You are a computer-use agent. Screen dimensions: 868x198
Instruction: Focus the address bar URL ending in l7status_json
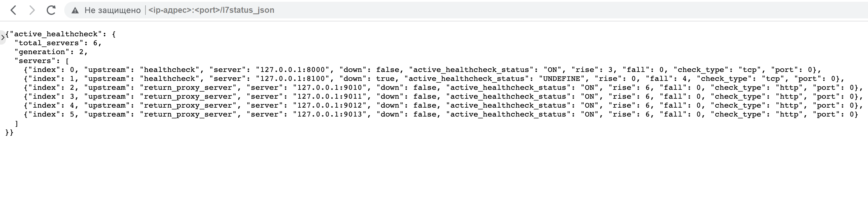click(x=211, y=10)
